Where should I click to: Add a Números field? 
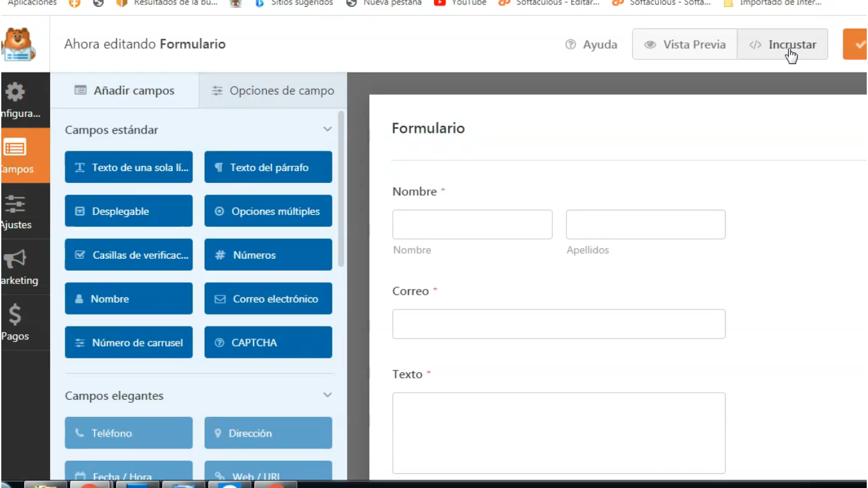[268, 255]
